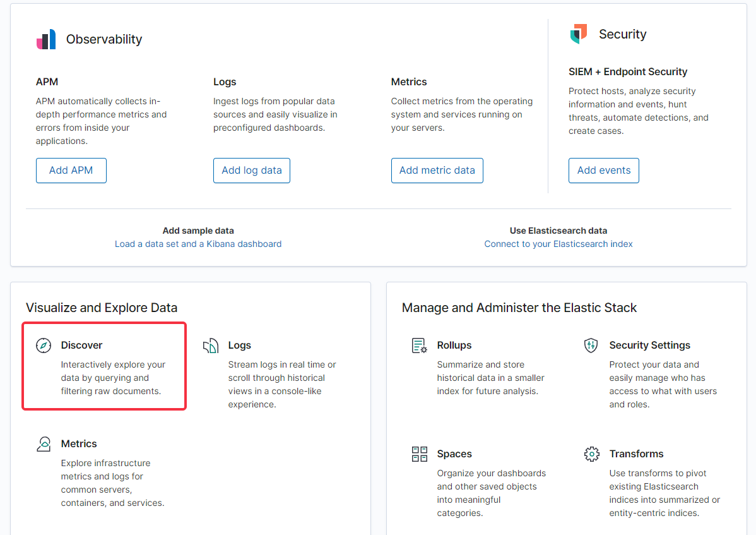
Task: Click the APM section heading
Action: (47, 82)
